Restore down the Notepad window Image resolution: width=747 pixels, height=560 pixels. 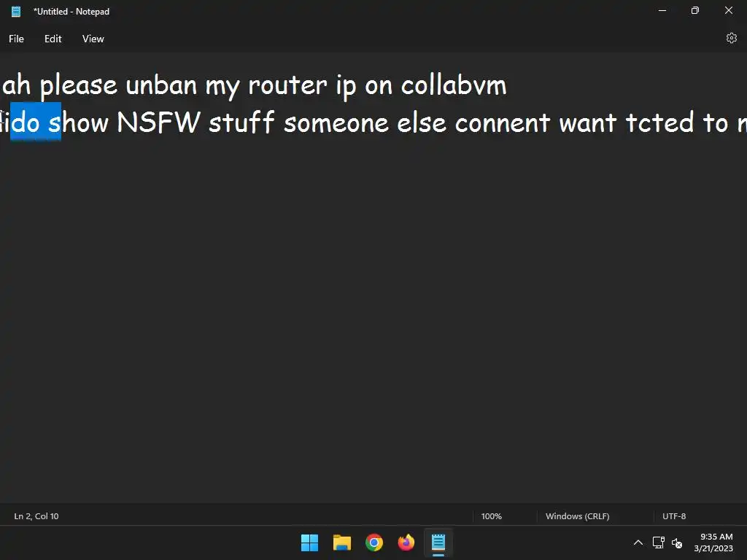point(695,10)
